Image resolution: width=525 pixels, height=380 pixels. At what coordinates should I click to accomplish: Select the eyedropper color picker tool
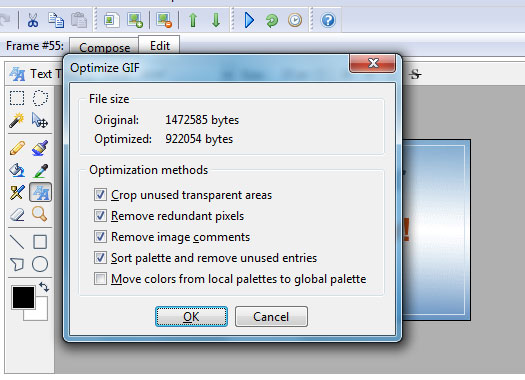coord(40,170)
